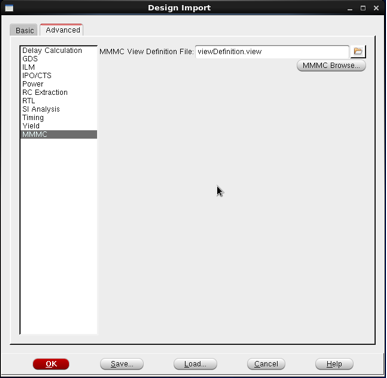The image size is (387, 378).
Task: Select Delay Calculation in the list
Action: 59,50
